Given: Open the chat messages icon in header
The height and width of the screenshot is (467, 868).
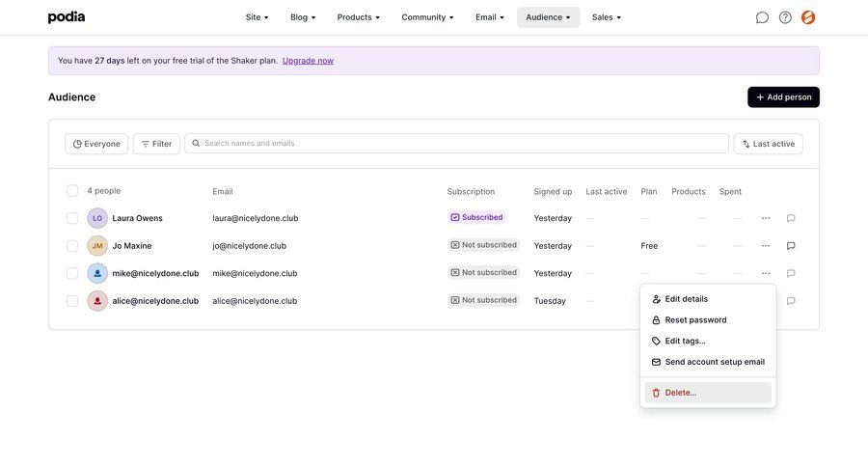Looking at the screenshot, I should pyautogui.click(x=762, y=17).
